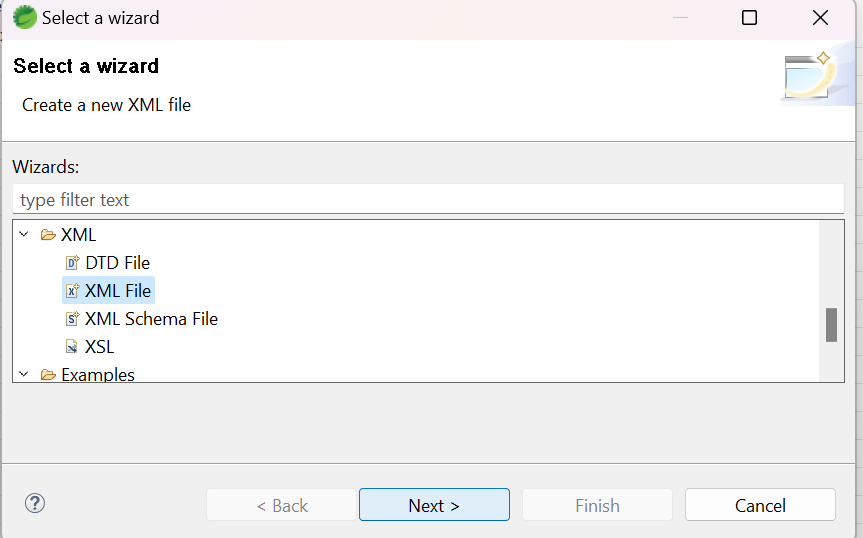Click the Examples folder icon

(48, 375)
